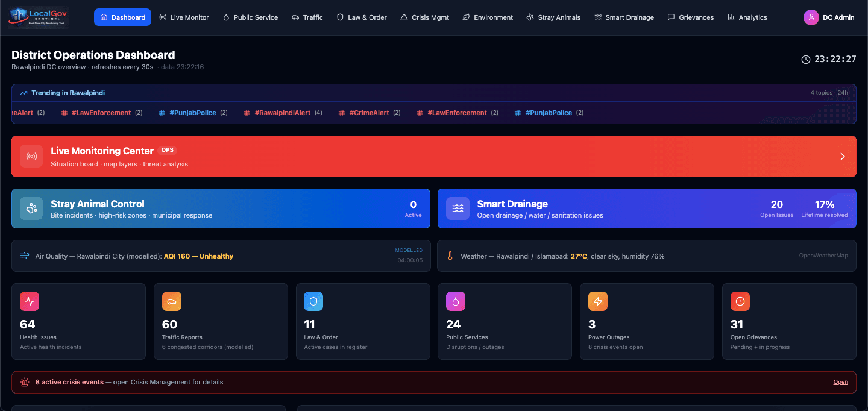Click the Public Services droplet card icon
The height and width of the screenshot is (411, 868).
[456, 301]
